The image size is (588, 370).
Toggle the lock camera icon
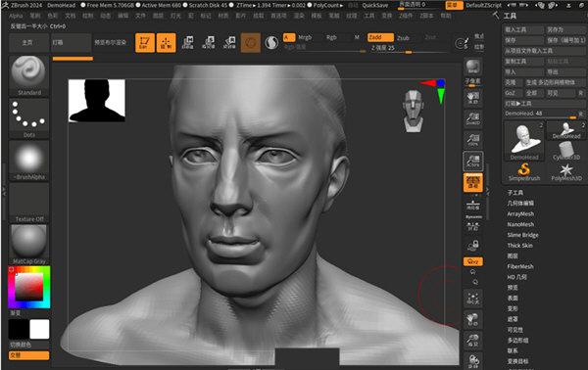point(473,246)
